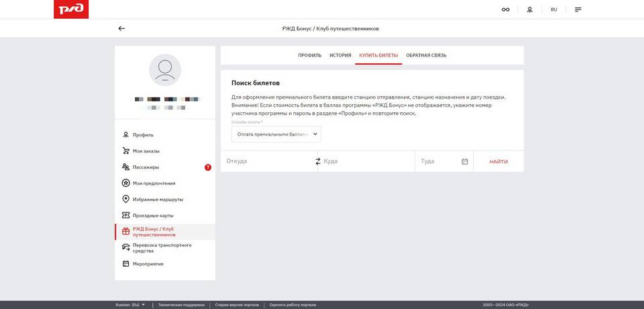Open Пассажиры in the sidebar
The image size is (644, 309).
click(165, 167)
